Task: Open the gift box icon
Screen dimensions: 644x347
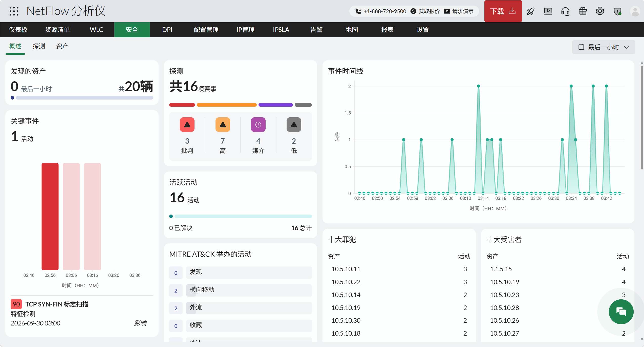Action: pyautogui.click(x=583, y=11)
